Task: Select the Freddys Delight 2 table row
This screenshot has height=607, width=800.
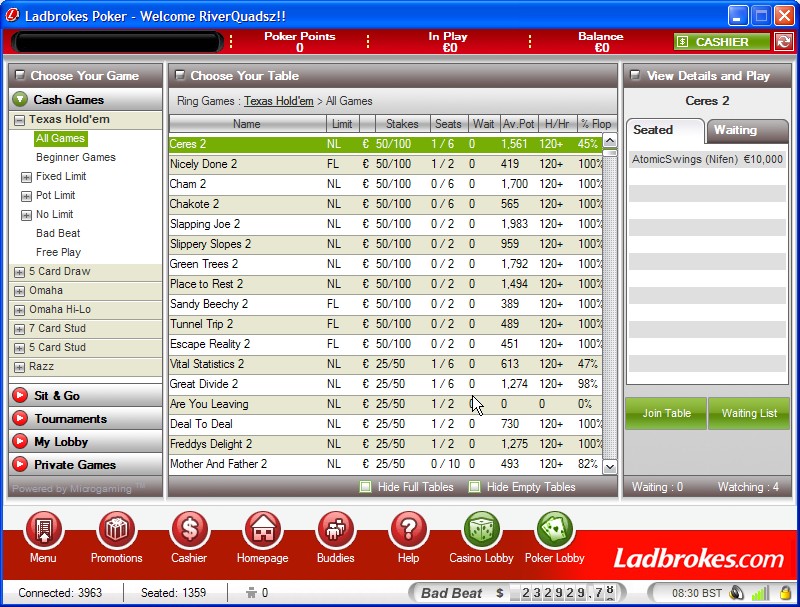Action: [x=386, y=444]
